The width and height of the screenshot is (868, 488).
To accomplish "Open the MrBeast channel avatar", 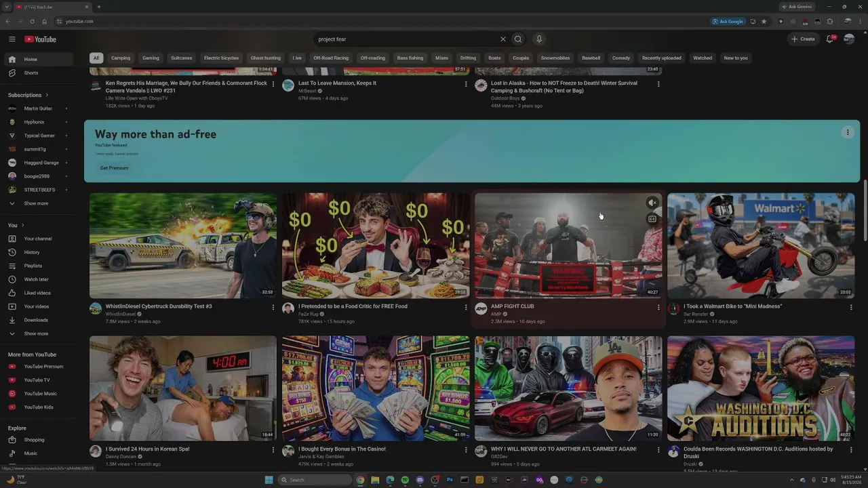I will pos(288,85).
